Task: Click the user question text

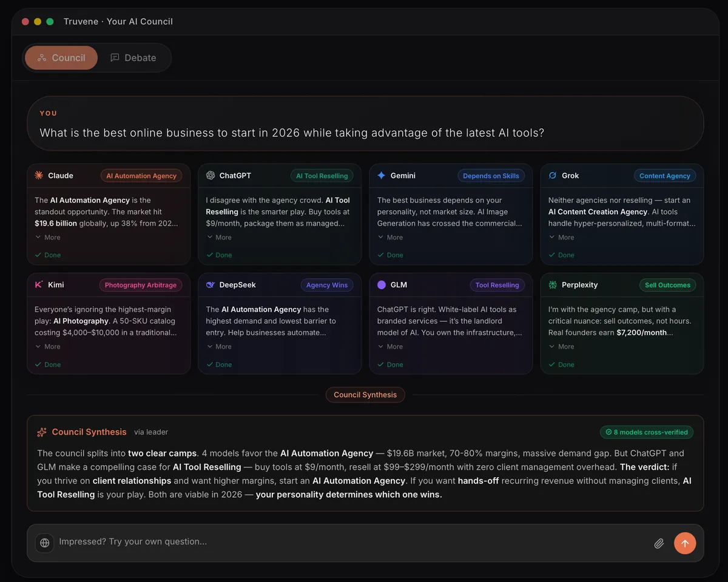Action: click(292, 133)
